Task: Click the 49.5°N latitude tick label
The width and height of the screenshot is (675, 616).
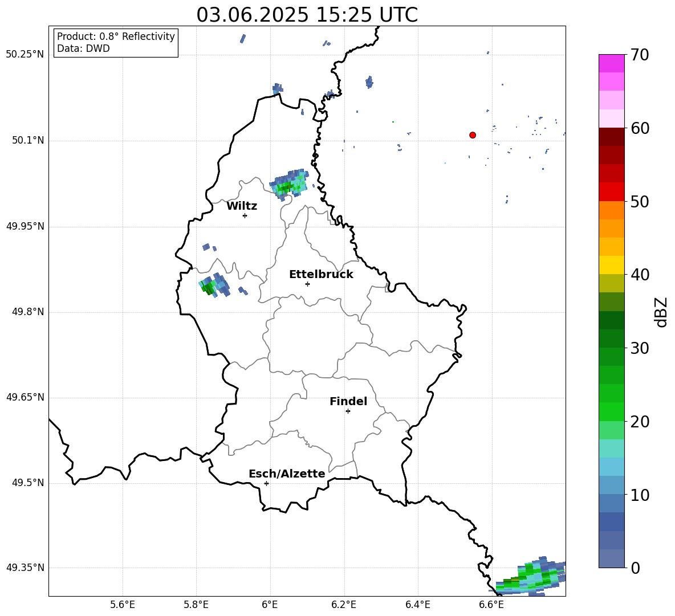Action: click(x=29, y=483)
